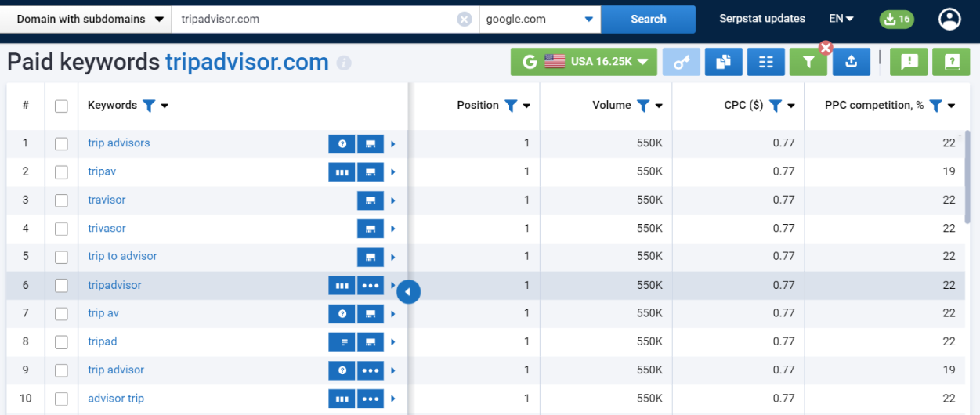Expand the tripad row arrow
The image size is (980, 415).
click(392, 342)
